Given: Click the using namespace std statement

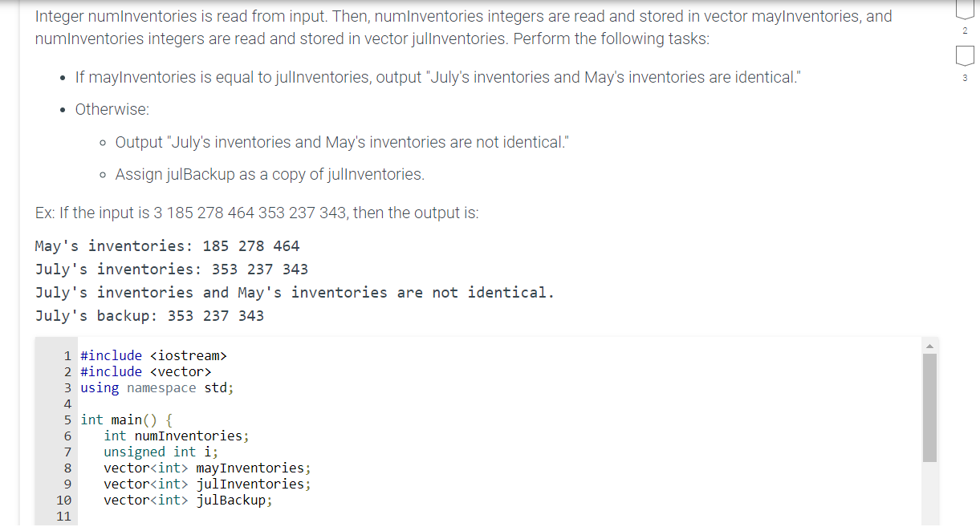Looking at the screenshot, I should point(156,387).
